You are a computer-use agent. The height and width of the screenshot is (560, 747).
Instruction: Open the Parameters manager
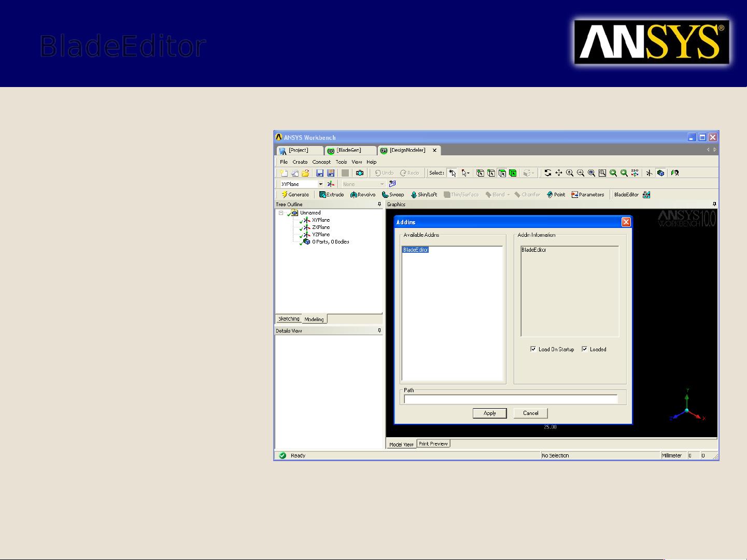(588, 194)
